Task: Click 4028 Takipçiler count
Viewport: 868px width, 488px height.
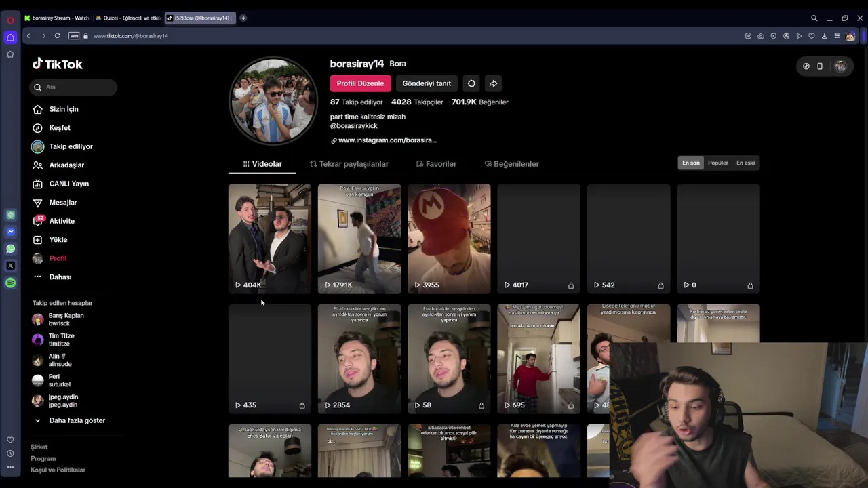Action: pyautogui.click(x=417, y=102)
